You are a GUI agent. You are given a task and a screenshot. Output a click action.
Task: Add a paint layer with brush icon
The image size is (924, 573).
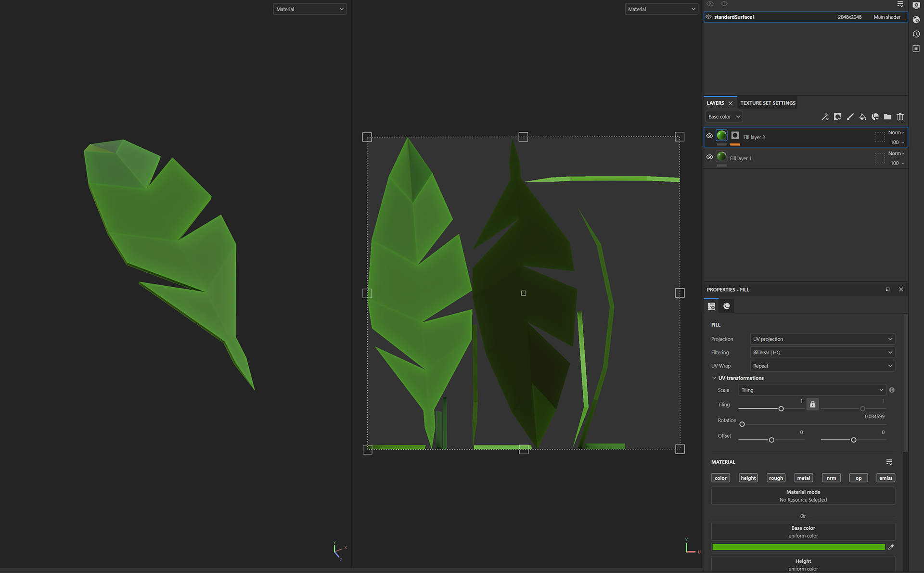[850, 117]
